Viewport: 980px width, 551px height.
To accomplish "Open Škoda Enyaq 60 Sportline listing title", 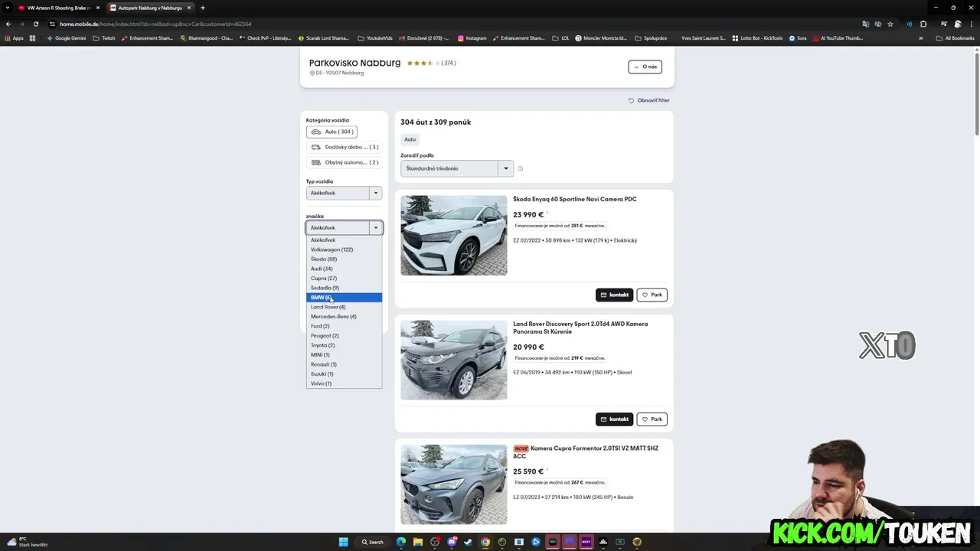I will coord(574,200).
